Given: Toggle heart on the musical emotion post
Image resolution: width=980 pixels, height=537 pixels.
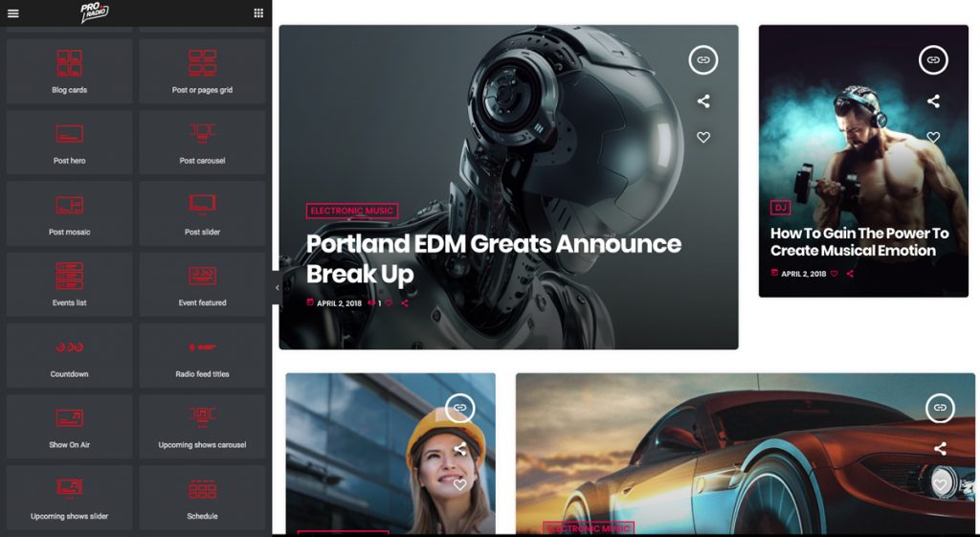Looking at the screenshot, I should click(933, 138).
